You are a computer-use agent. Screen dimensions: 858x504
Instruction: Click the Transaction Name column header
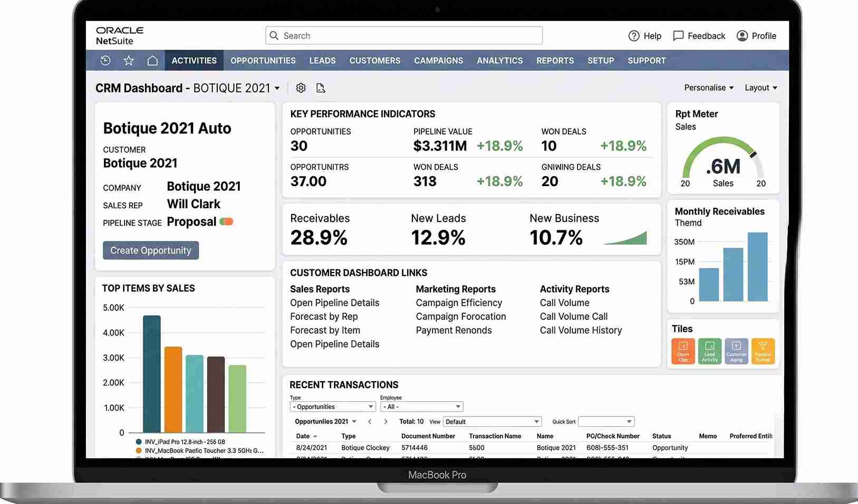[x=495, y=437]
